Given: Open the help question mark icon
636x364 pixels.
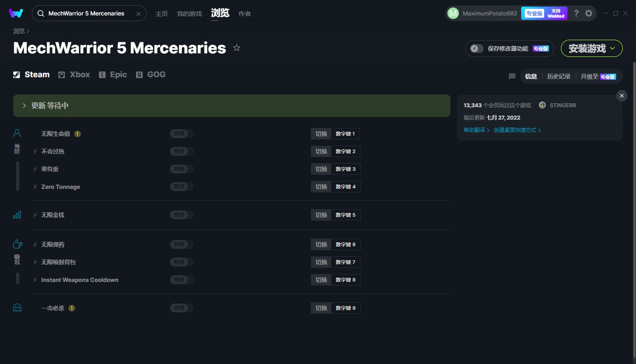Looking at the screenshot, I should click(576, 13).
